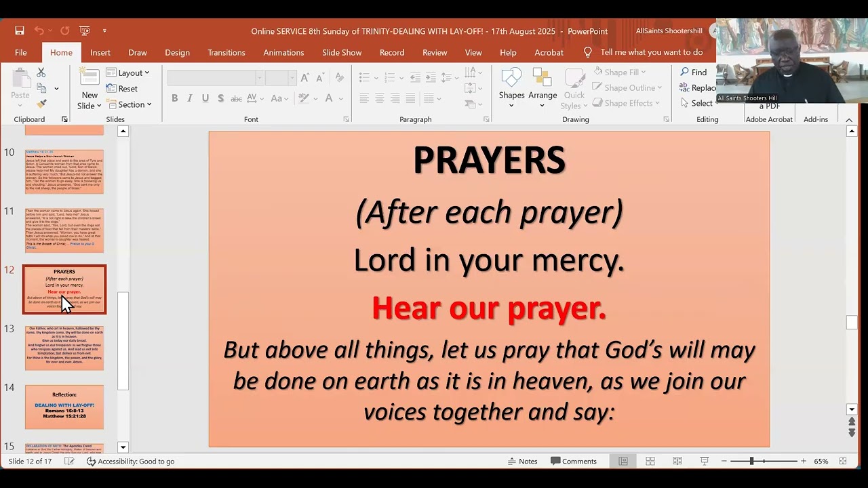This screenshot has height=488, width=868.
Task: Start slideshow from beginning in Quick Access Toolbar
Action: coord(85,30)
